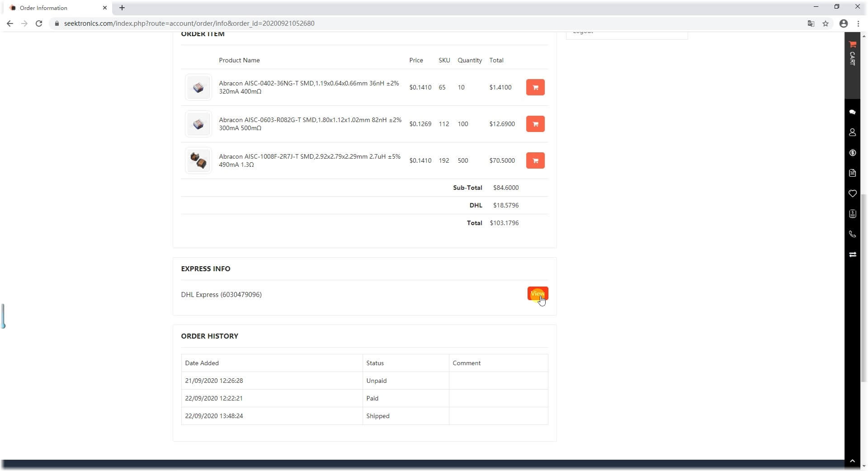
Task: Open the chat message icon in sidebar
Action: (x=852, y=112)
